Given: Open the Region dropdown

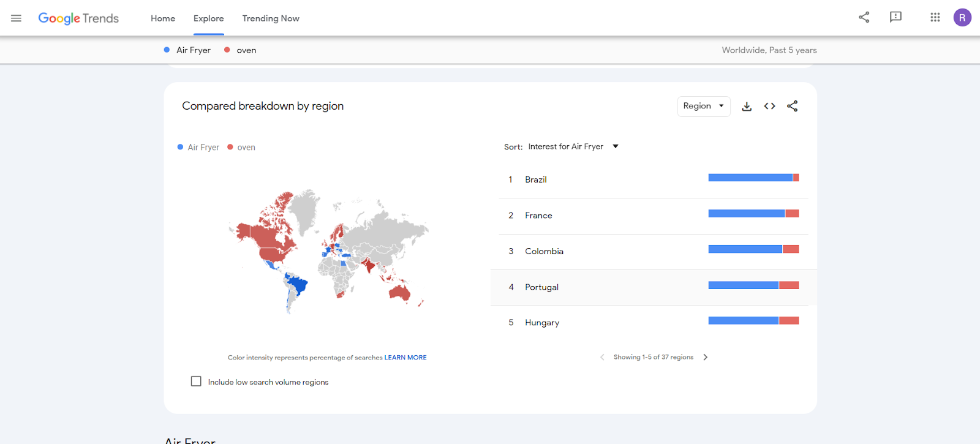Looking at the screenshot, I should (x=704, y=106).
